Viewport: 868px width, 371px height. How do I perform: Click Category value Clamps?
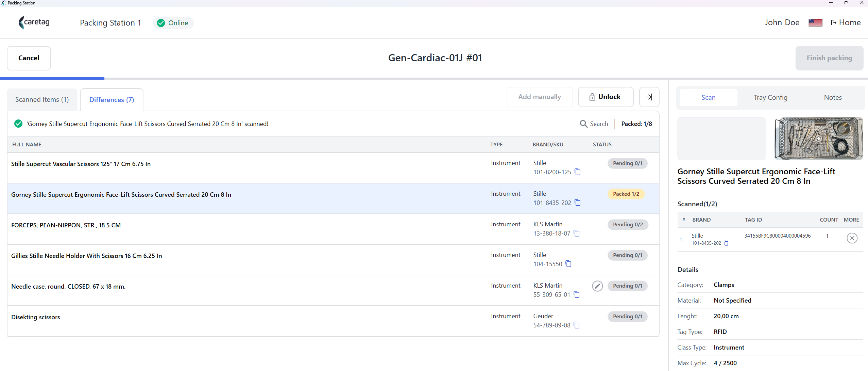[x=724, y=285]
